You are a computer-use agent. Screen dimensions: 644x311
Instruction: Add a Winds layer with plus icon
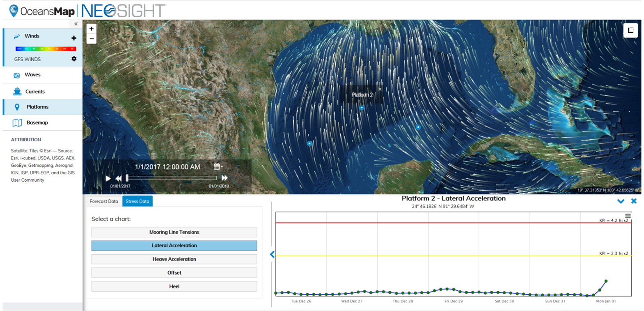pos(74,38)
